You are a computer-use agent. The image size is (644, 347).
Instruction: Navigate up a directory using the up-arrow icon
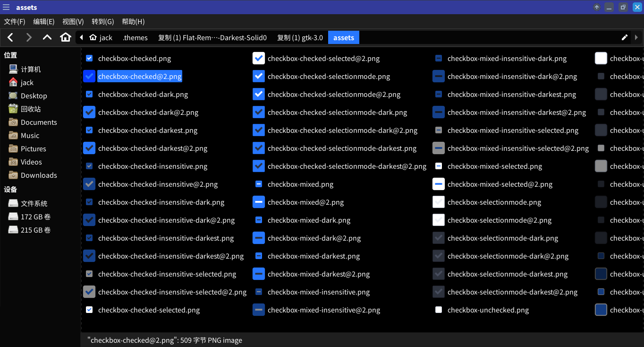[47, 37]
